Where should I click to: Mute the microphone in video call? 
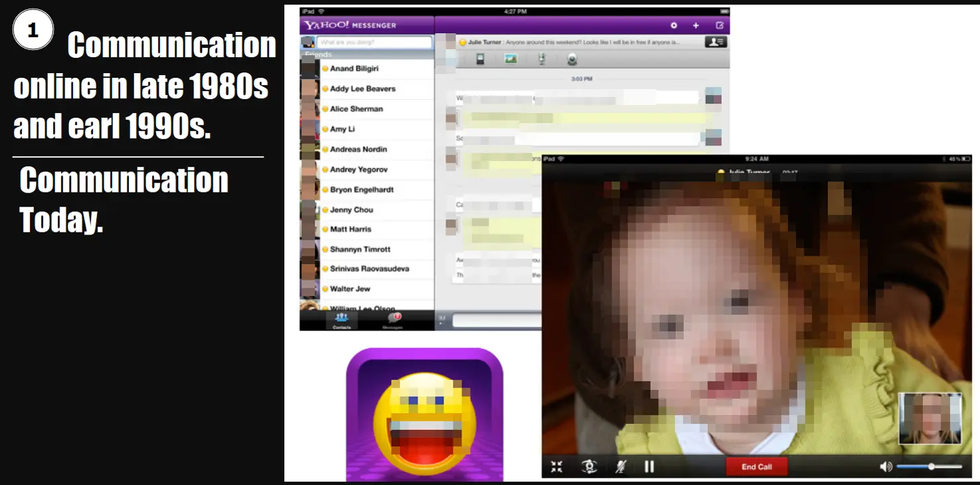tap(620, 466)
